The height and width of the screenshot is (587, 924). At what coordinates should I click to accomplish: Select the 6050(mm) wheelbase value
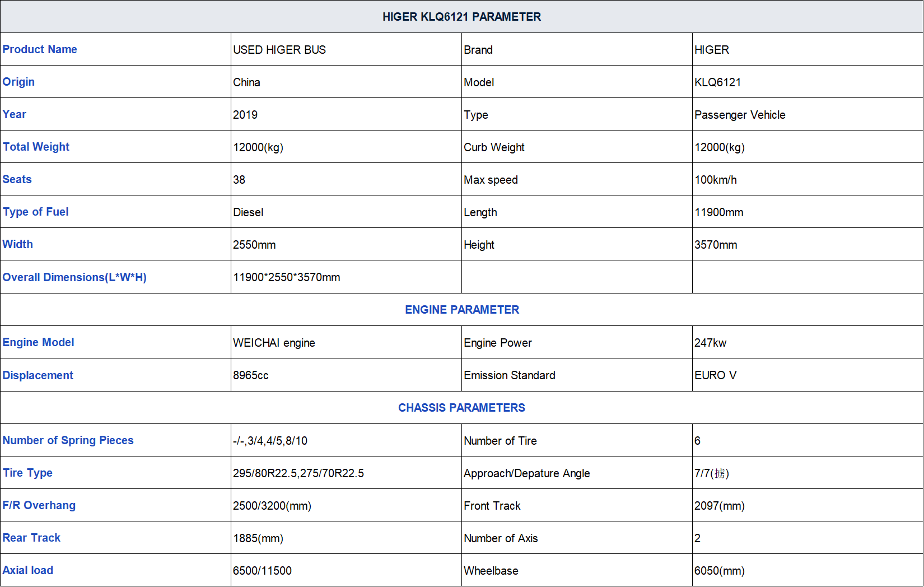(719, 571)
